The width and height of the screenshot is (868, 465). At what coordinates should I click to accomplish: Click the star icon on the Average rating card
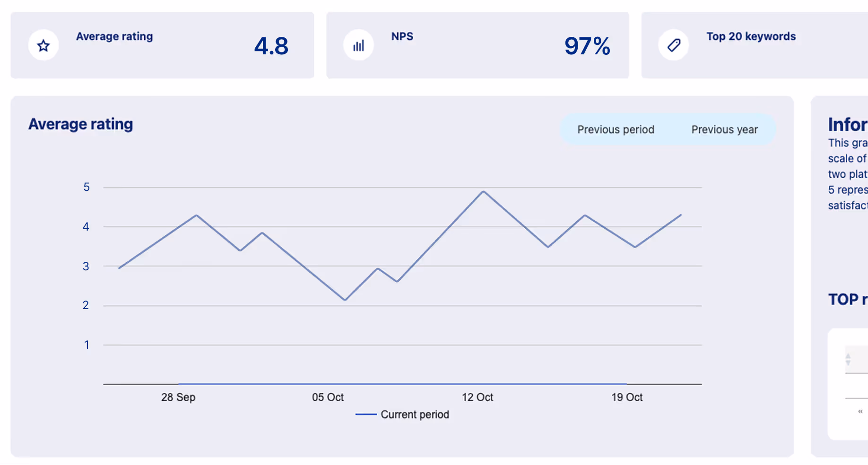tap(43, 45)
